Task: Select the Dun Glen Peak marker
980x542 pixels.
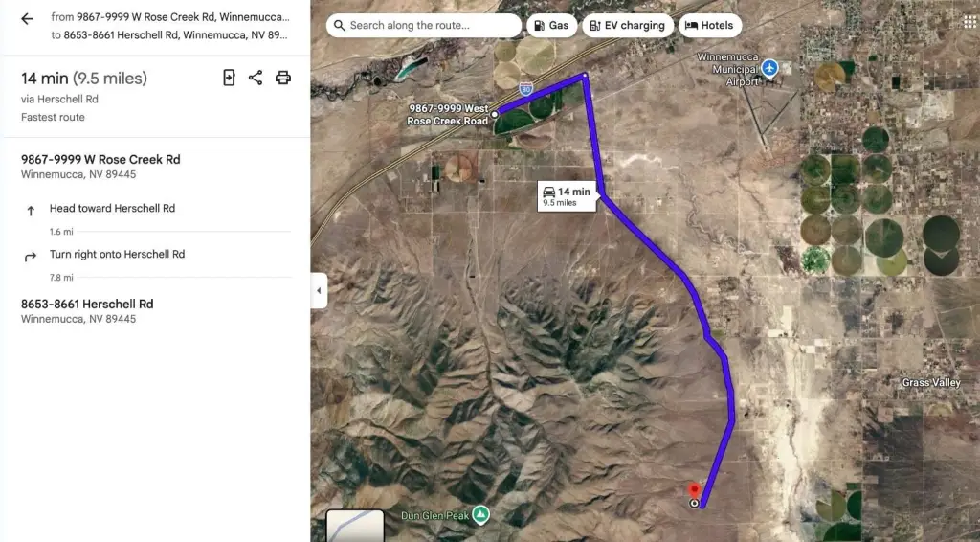Action: click(x=480, y=514)
